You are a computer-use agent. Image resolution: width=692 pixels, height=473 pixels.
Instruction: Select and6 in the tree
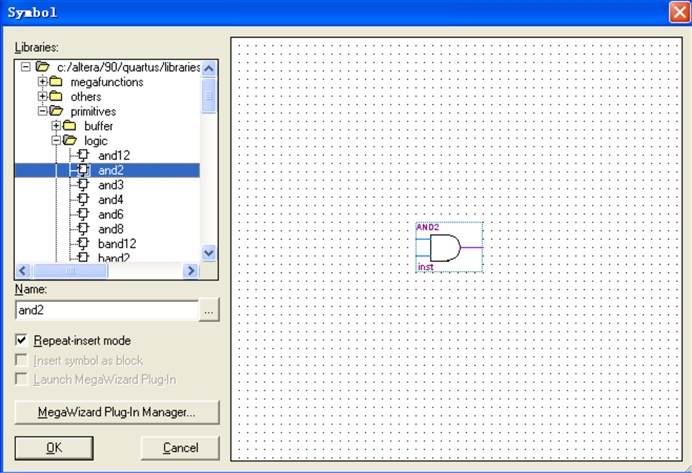[111, 214]
